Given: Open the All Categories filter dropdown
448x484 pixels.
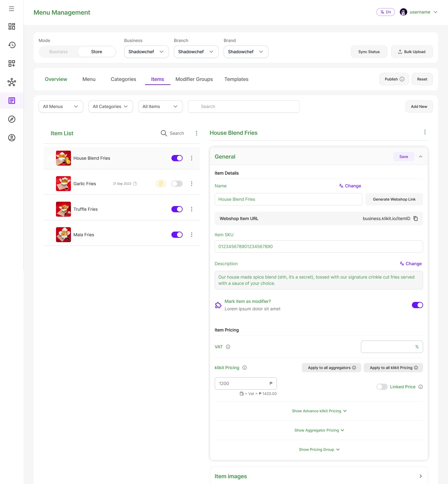Looking at the screenshot, I should 111,106.
